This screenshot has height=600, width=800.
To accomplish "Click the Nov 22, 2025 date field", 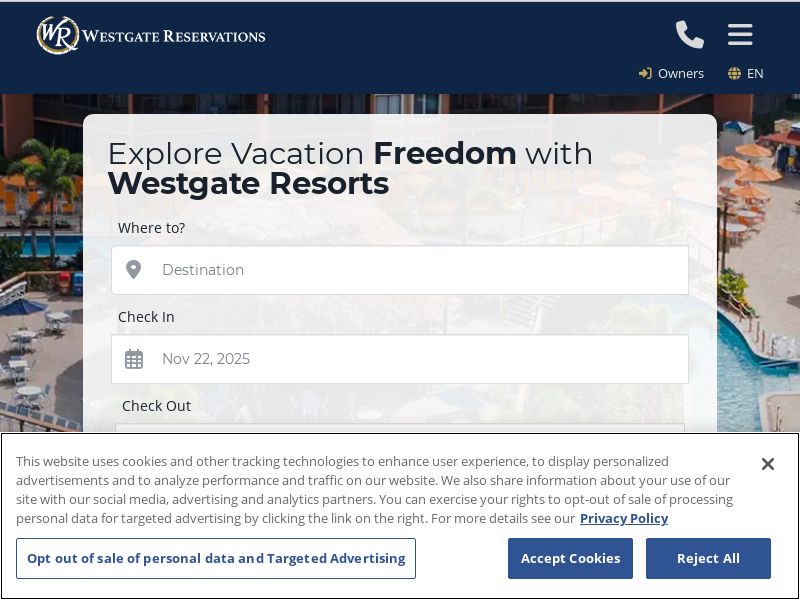I will [x=400, y=359].
